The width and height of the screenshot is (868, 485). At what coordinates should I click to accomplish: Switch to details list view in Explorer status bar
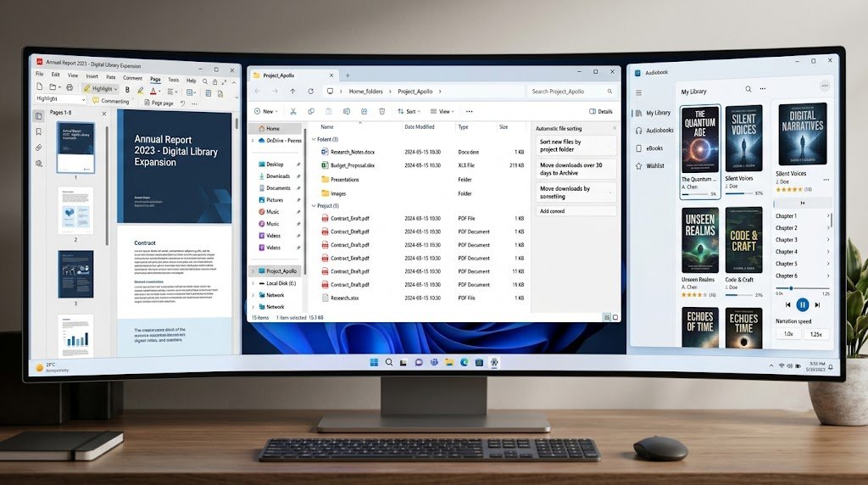click(607, 317)
